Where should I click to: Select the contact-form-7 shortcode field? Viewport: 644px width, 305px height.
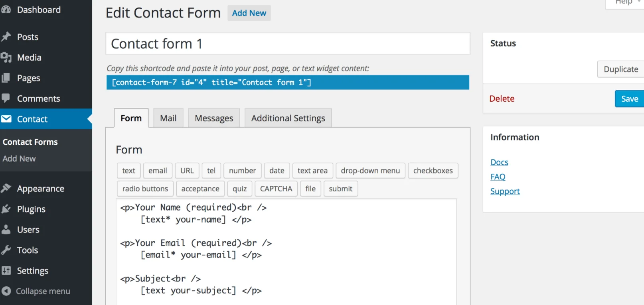pos(288,82)
